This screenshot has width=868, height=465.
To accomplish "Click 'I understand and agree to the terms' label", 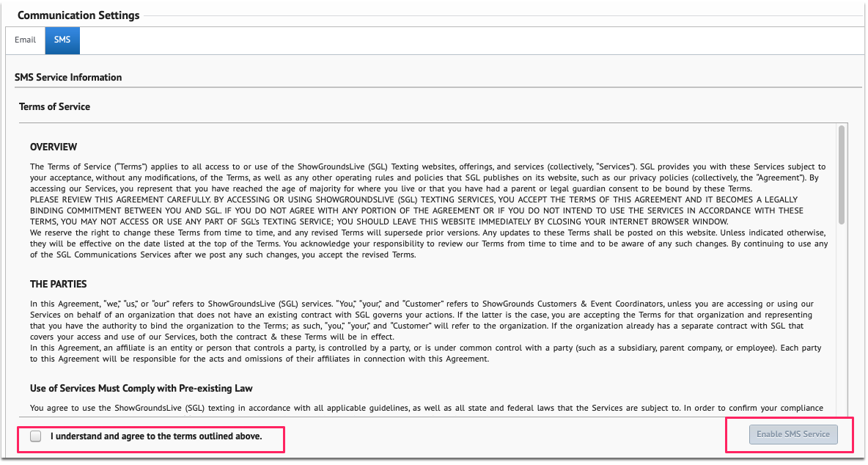I will pos(156,436).
